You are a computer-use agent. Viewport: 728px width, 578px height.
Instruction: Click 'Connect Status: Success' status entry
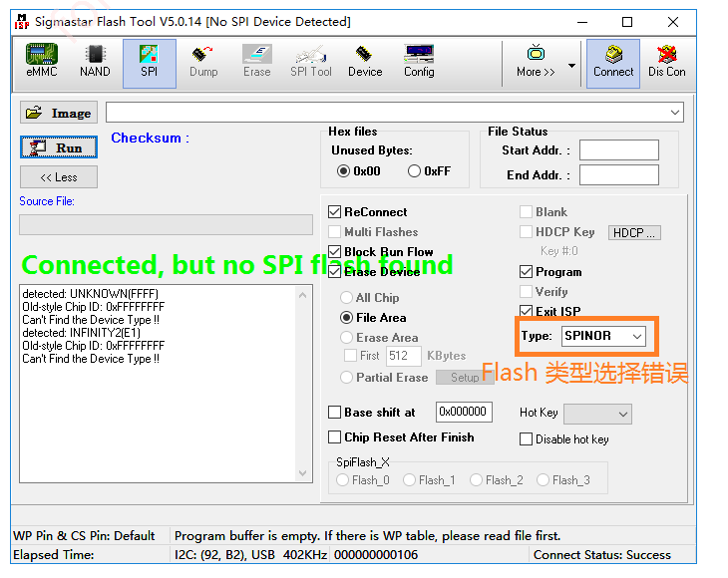602,555
